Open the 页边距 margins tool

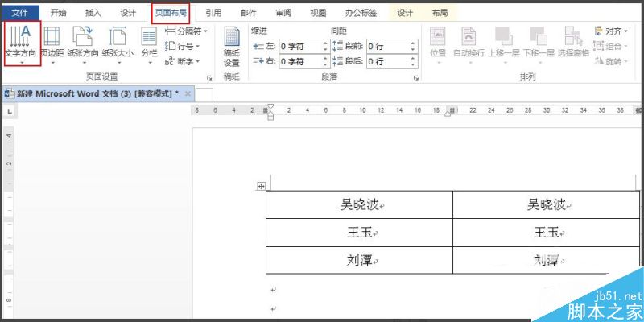[52, 44]
